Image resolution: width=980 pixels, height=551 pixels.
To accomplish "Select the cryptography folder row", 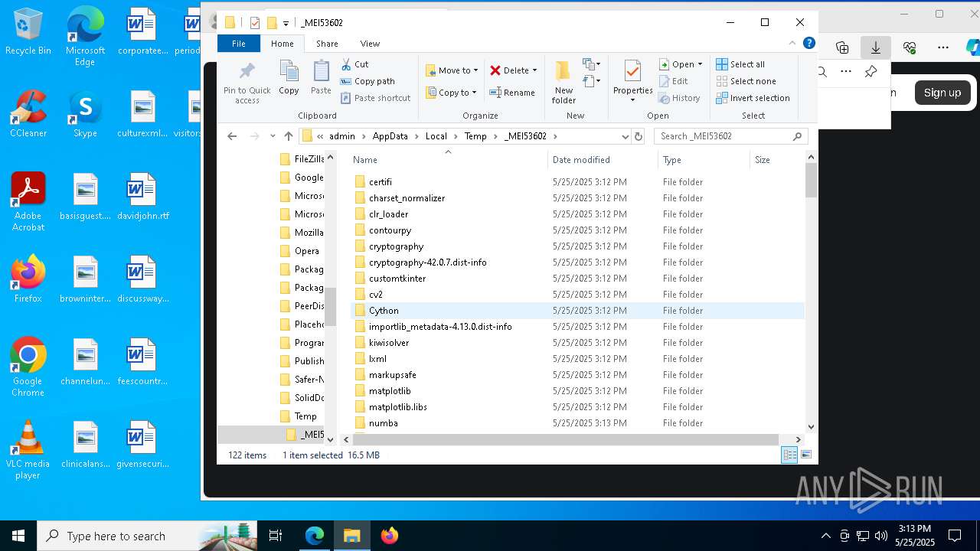I will coord(577,246).
